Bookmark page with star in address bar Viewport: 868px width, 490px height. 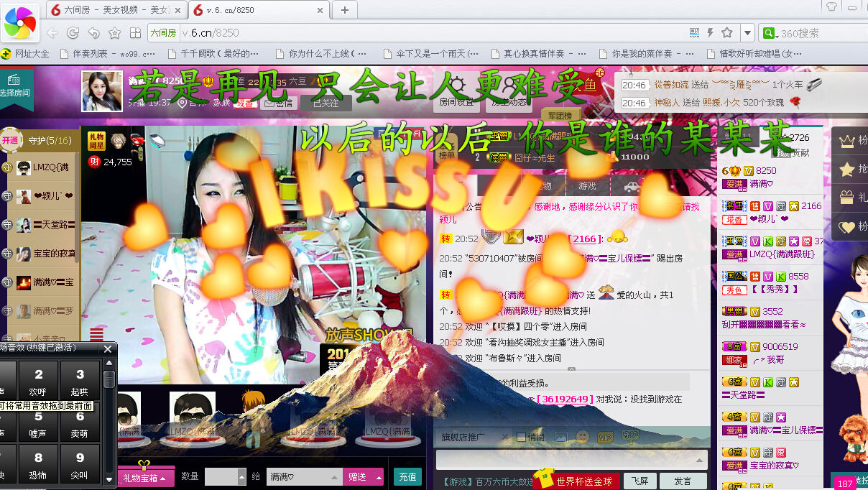[727, 33]
